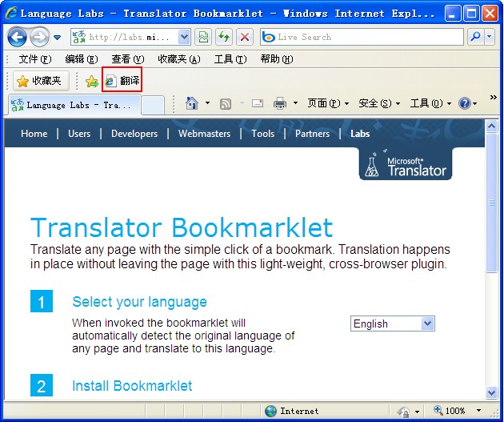Go to the Tools nav link

pyautogui.click(x=263, y=134)
